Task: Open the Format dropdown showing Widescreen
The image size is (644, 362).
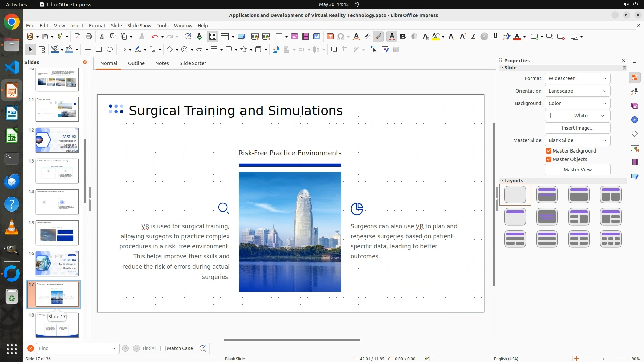Action: pyautogui.click(x=577, y=78)
